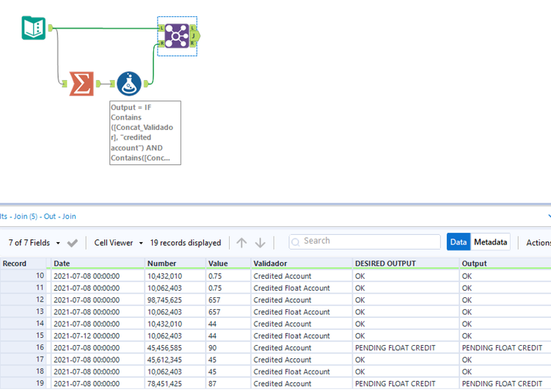Click the Output column header

pos(506,264)
